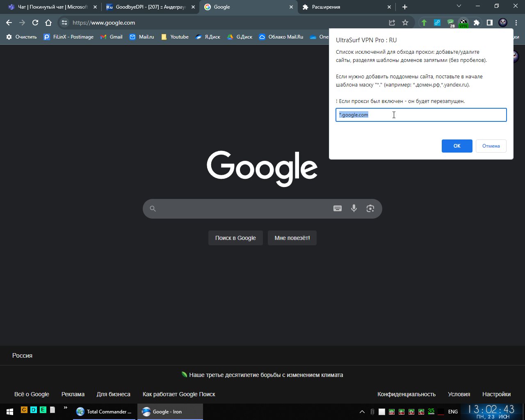
Task: Open the Mail.ru bookmark
Action: tap(142, 37)
